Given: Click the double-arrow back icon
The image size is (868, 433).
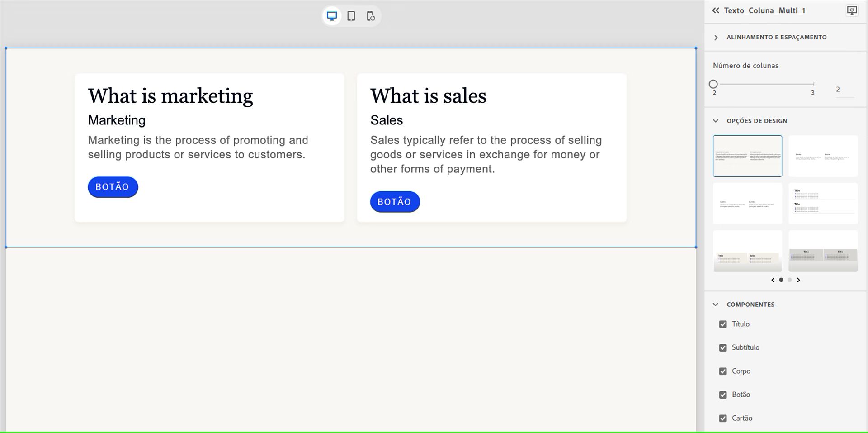Looking at the screenshot, I should pos(716,10).
